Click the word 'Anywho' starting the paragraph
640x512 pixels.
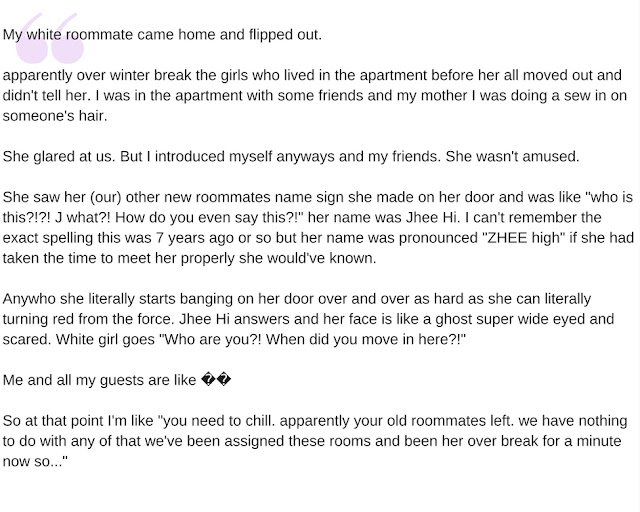(29, 299)
